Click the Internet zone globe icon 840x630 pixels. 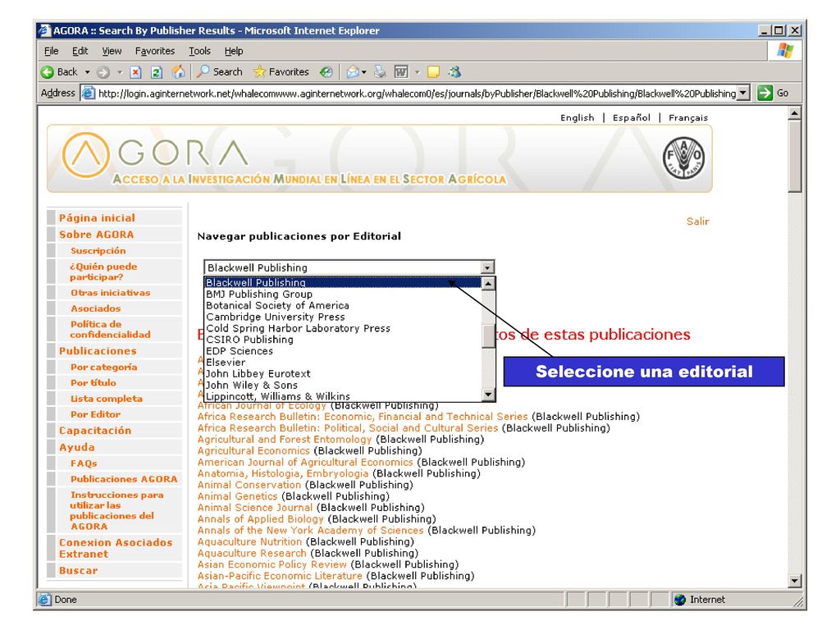click(x=680, y=600)
